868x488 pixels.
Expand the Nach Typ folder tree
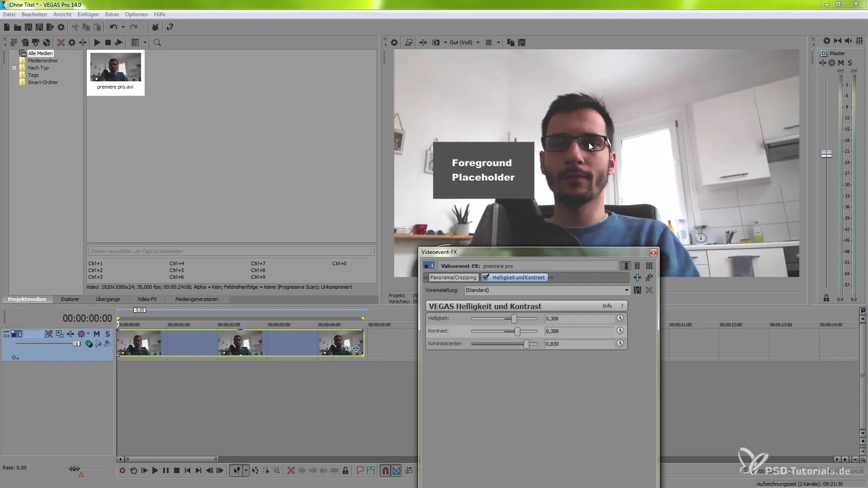click(14, 68)
